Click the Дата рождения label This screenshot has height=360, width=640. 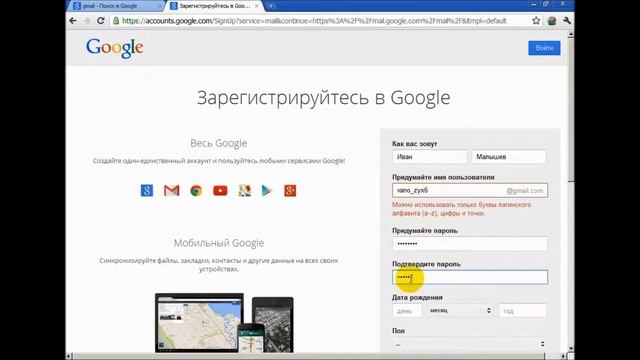click(417, 298)
